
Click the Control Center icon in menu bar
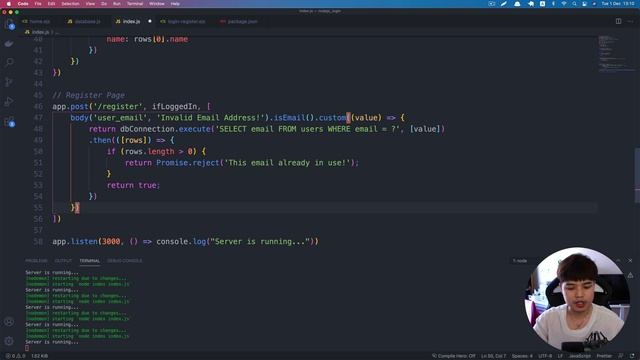pos(584,4)
